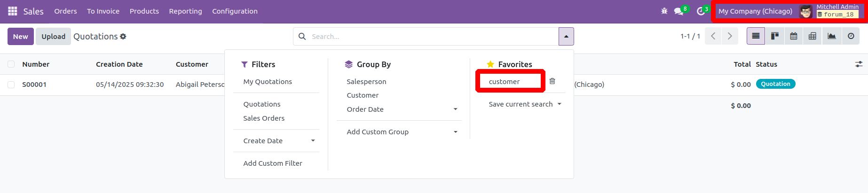Open optional columns settings icon

click(859, 64)
